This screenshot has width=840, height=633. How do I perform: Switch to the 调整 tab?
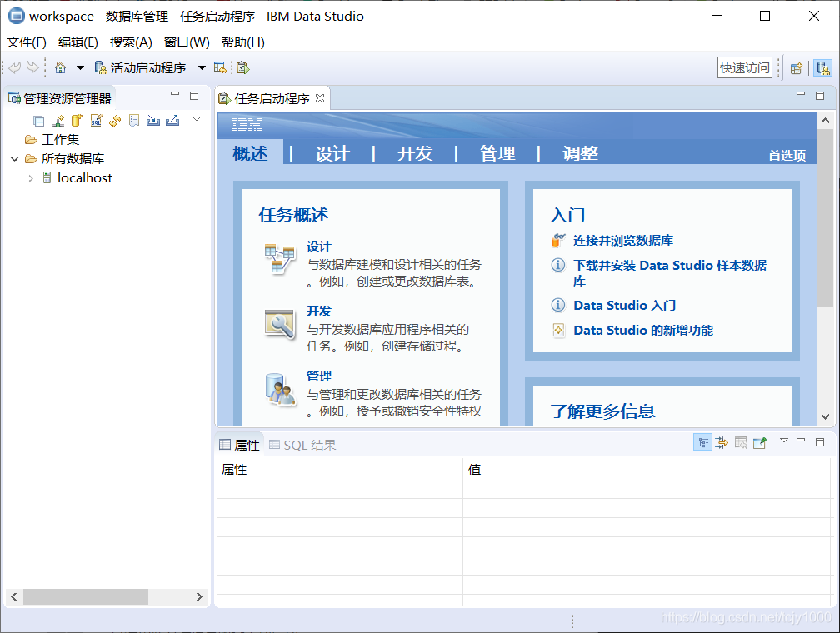(580, 154)
